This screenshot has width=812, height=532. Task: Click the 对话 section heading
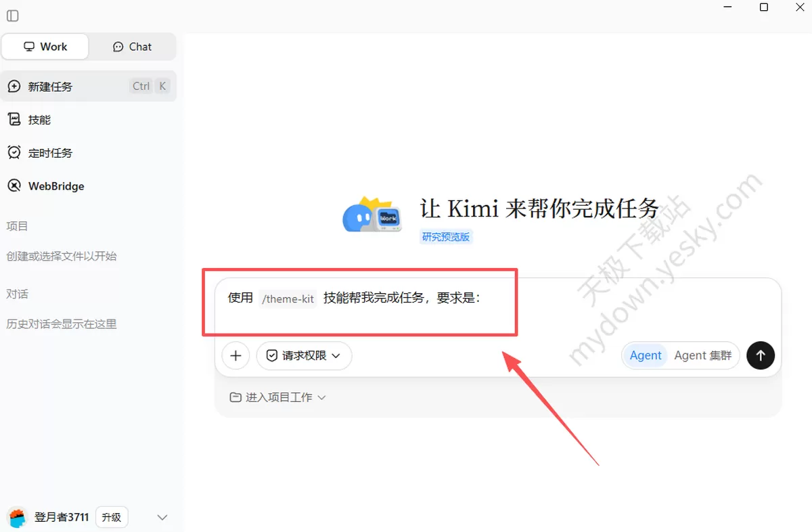17,294
